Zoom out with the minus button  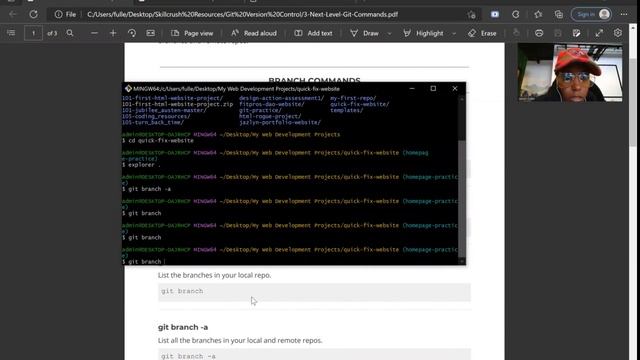tap(94, 33)
